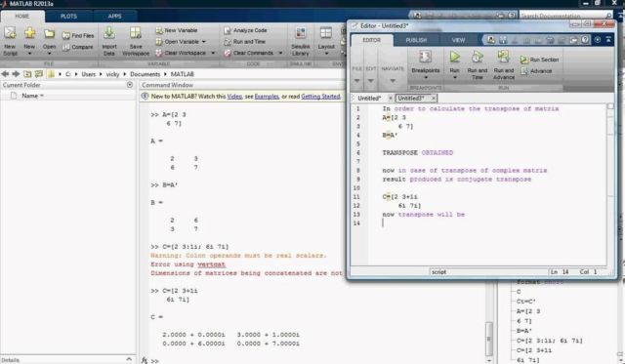625x364 pixels.
Task: Click the Run and Time icon
Action: pyautogui.click(x=478, y=58)
